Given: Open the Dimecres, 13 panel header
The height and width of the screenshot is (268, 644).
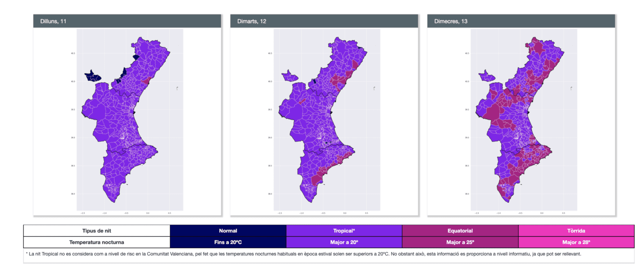Looking at the screenshot, I should tap(521, 21).
